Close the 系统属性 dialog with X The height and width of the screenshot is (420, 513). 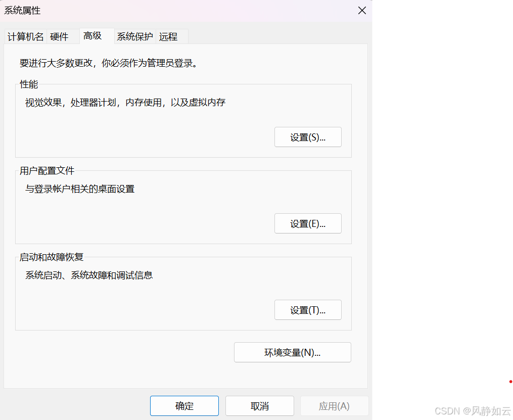pyautogui.click(x=362, y=11)
